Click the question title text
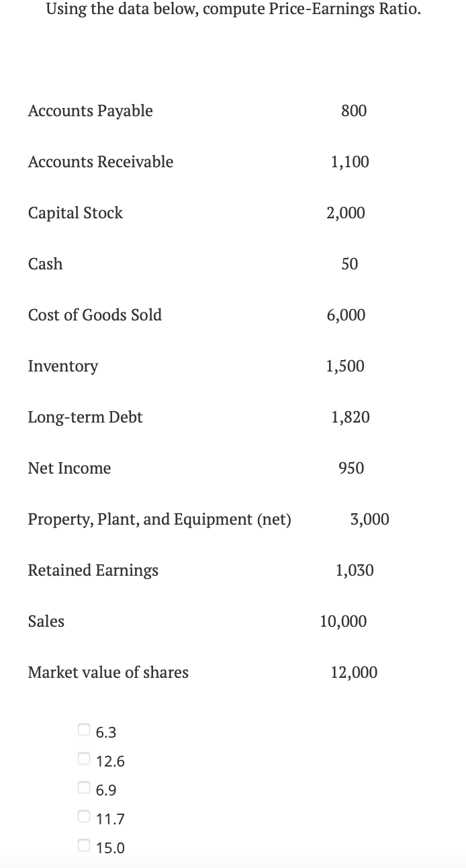 pyautogui.click(x=232, y=9)
